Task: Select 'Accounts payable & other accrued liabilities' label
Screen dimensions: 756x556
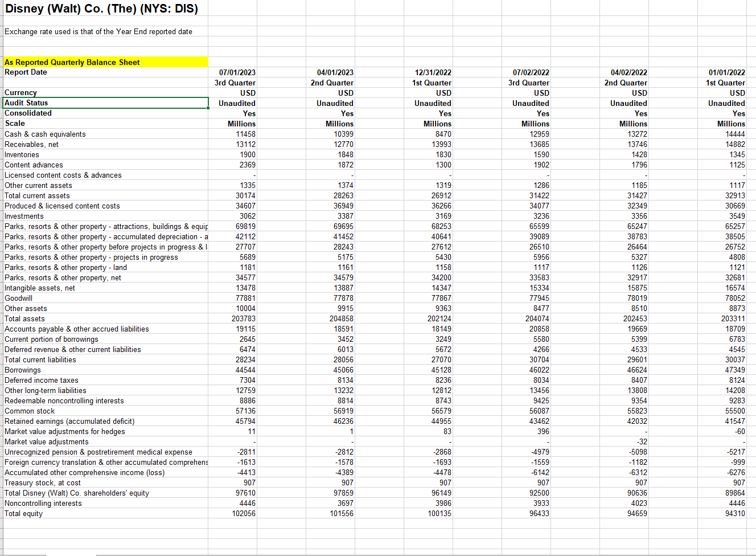Action: pos(77,329)
